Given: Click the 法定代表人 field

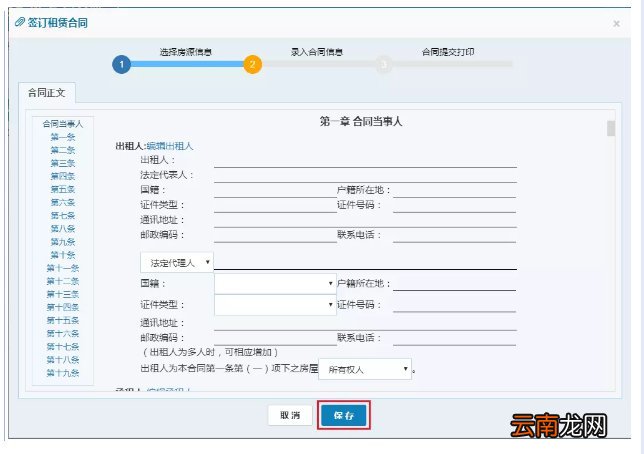Looking at the screenshot, I should 365,176.
